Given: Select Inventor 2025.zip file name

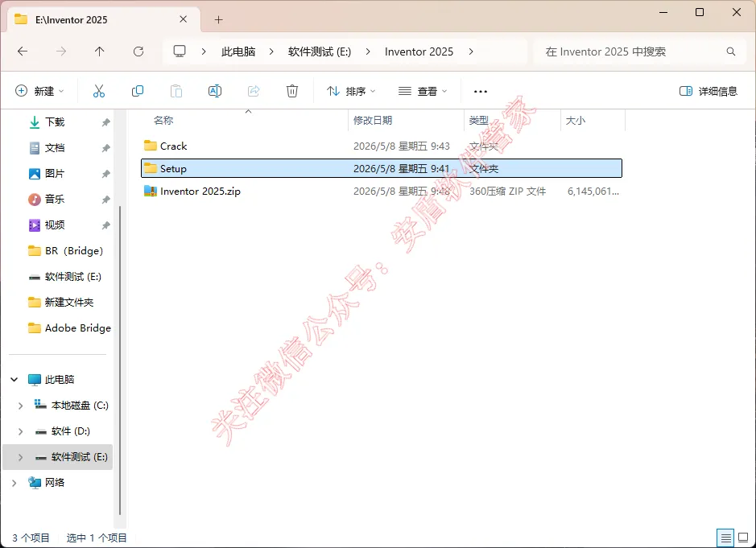Looking at the screenshot, I should point(200,192).
